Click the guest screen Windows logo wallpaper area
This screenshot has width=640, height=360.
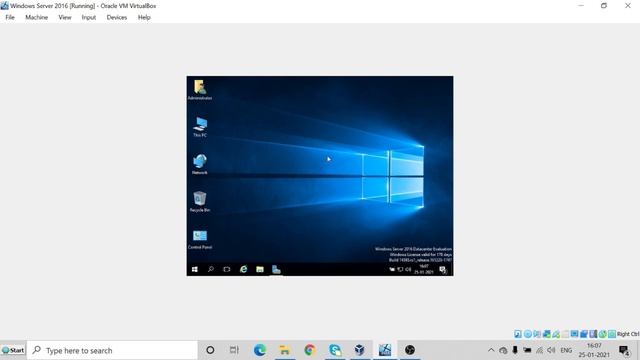(392, 176)
